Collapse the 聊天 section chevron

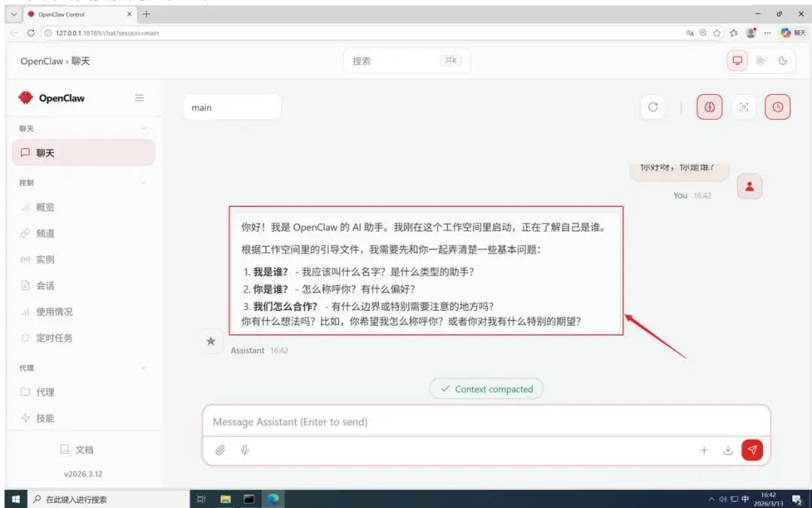(x=144, y=129)
